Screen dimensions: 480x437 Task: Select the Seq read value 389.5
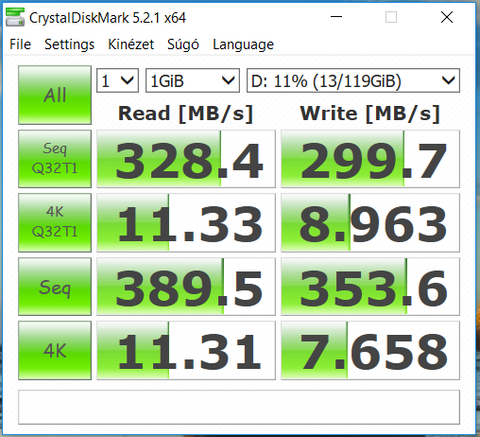pos(186,286)
